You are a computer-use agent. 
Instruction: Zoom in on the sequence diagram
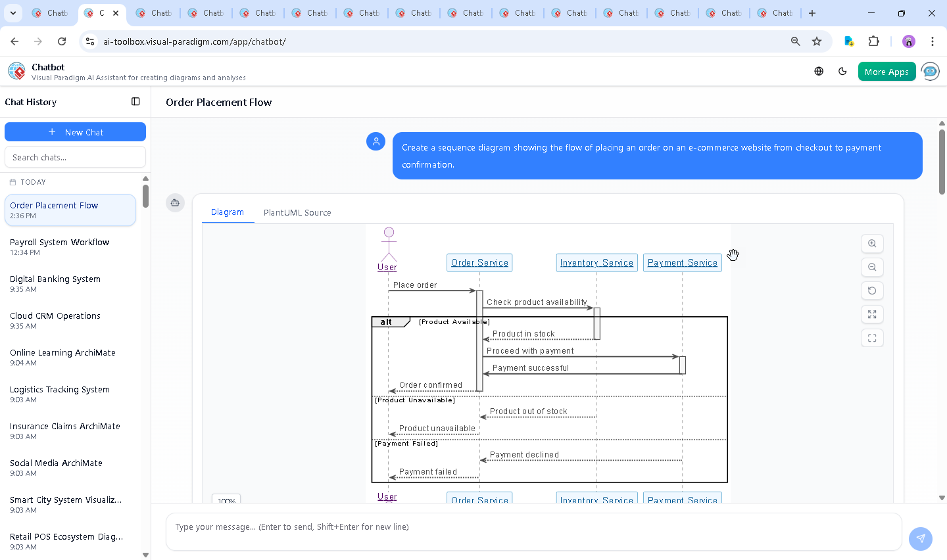(872, 244)
